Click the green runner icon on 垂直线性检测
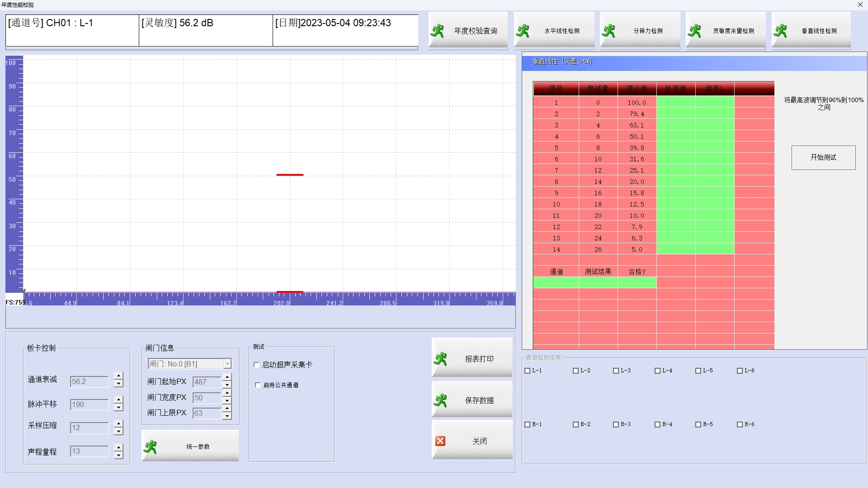868x488 pixels. point(781,31)
